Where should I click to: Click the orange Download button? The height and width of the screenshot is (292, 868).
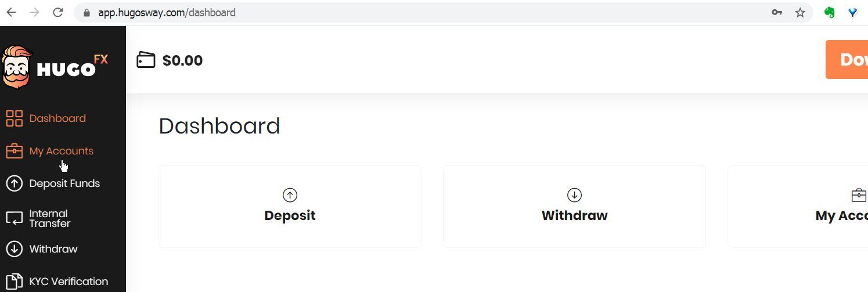[x=847, y=60]
